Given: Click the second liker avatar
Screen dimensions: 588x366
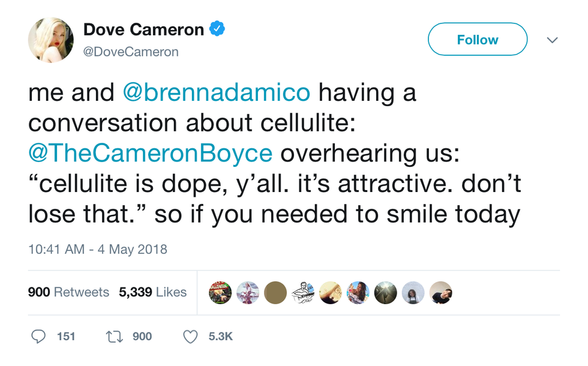Looking at the screenshot, I should (248, 293).
